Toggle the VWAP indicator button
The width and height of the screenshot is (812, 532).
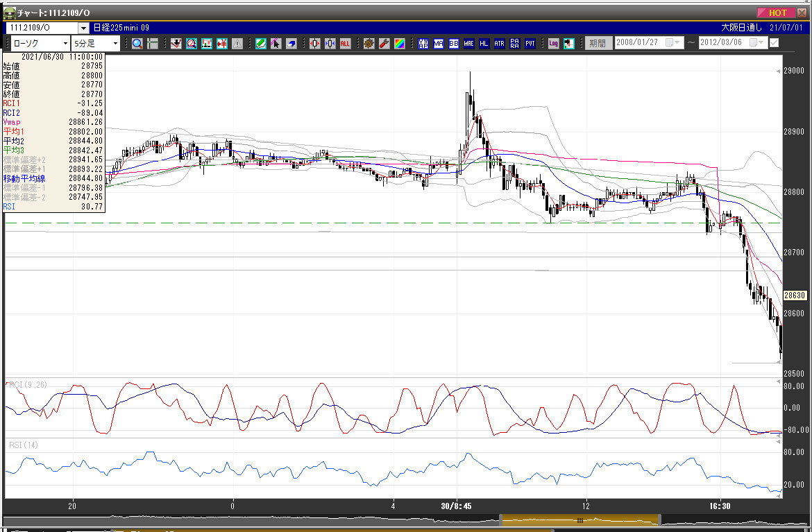[423, 44]
